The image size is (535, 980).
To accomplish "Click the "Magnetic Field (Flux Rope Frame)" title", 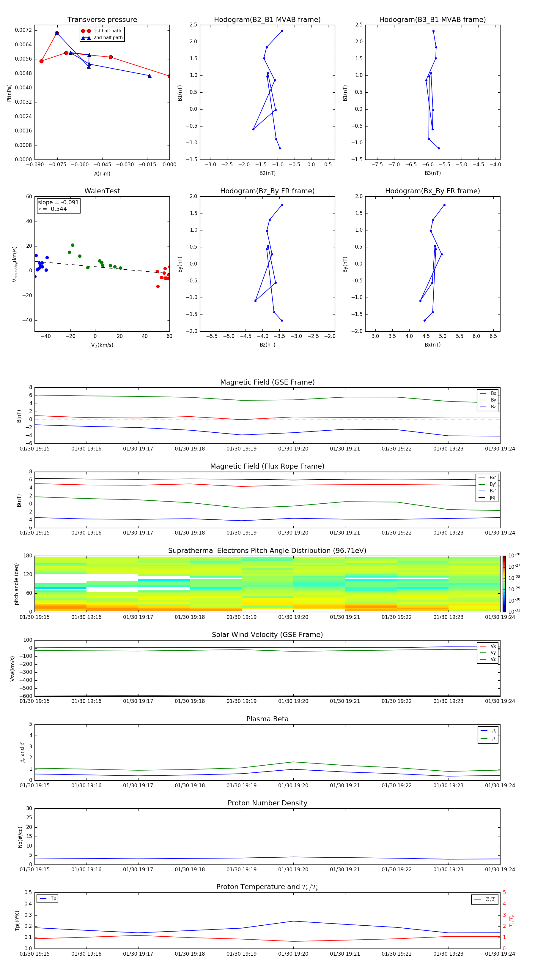I will (267, 467).
